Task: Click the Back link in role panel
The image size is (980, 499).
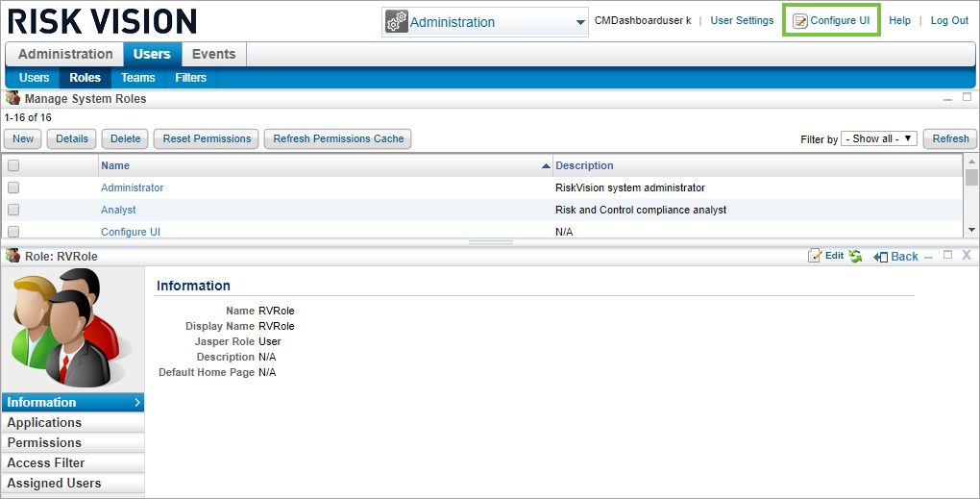Action: 904,257
